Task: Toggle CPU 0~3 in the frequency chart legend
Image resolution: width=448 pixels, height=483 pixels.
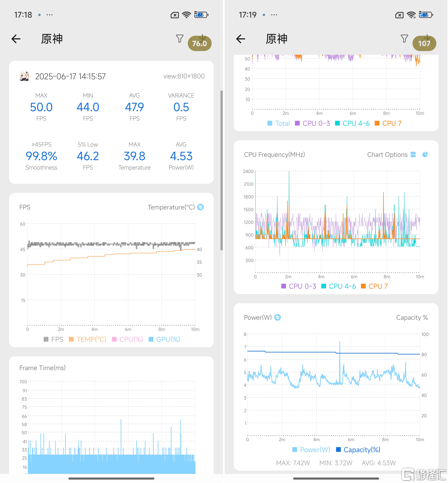Action: point(299,286)
